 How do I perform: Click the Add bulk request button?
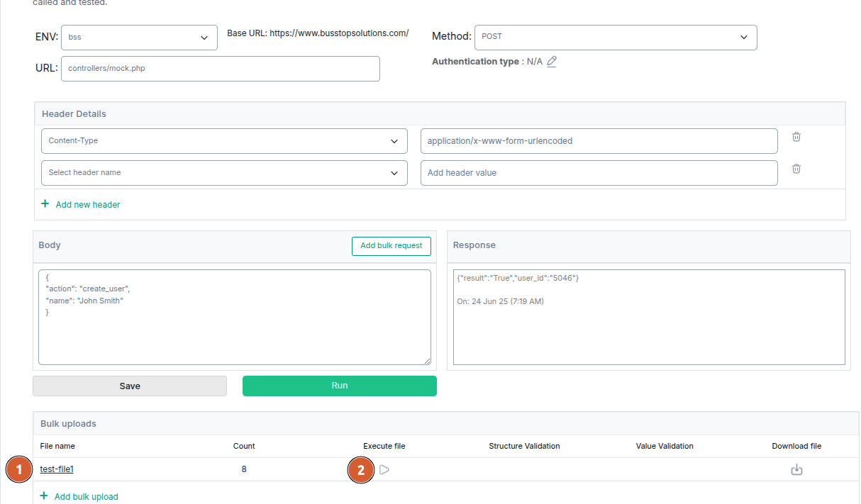391,246
